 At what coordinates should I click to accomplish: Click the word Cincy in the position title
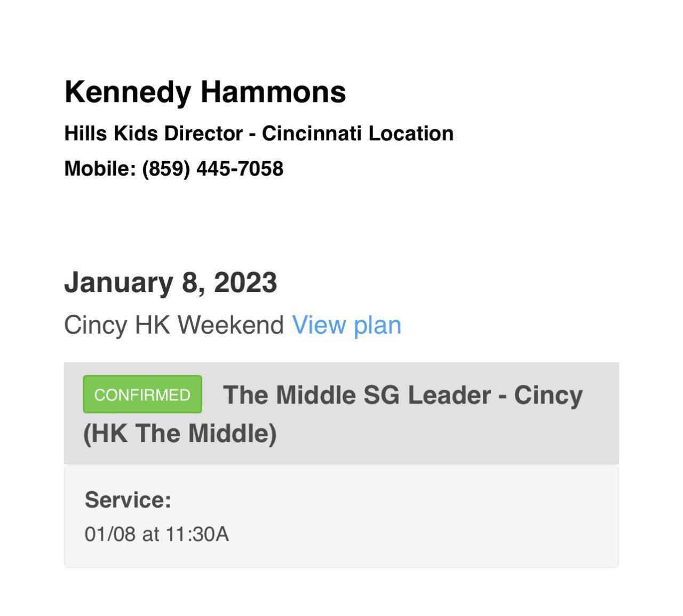[x=548, y=396]
